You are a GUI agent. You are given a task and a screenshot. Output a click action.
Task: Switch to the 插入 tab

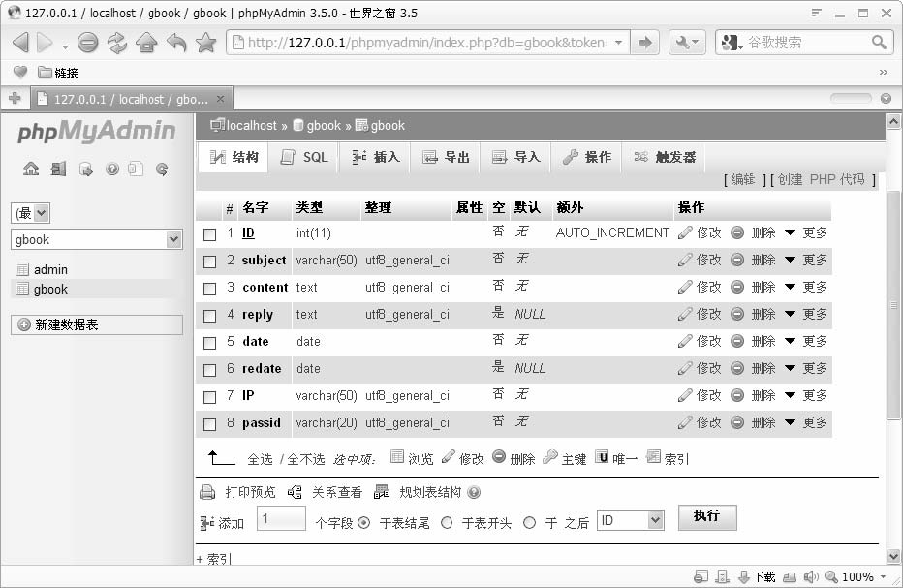[376, 157]
